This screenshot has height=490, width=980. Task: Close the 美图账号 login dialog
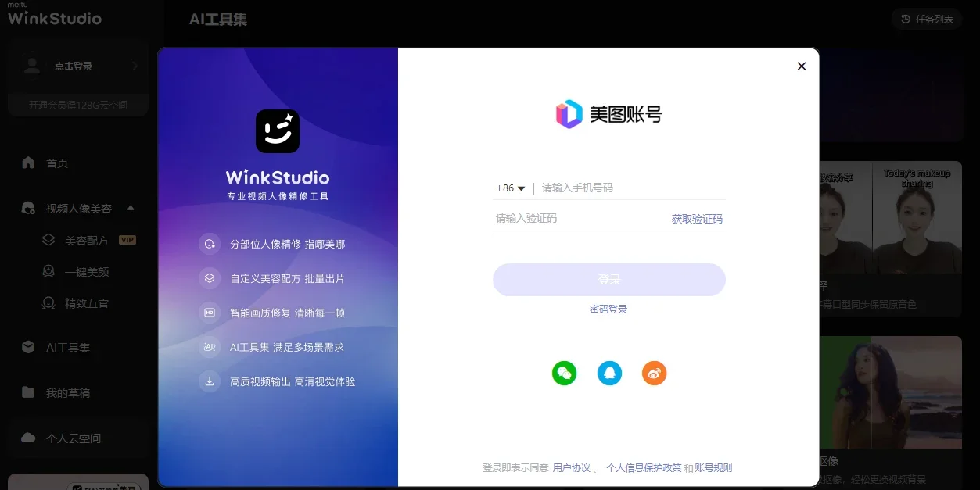(801, 66)
